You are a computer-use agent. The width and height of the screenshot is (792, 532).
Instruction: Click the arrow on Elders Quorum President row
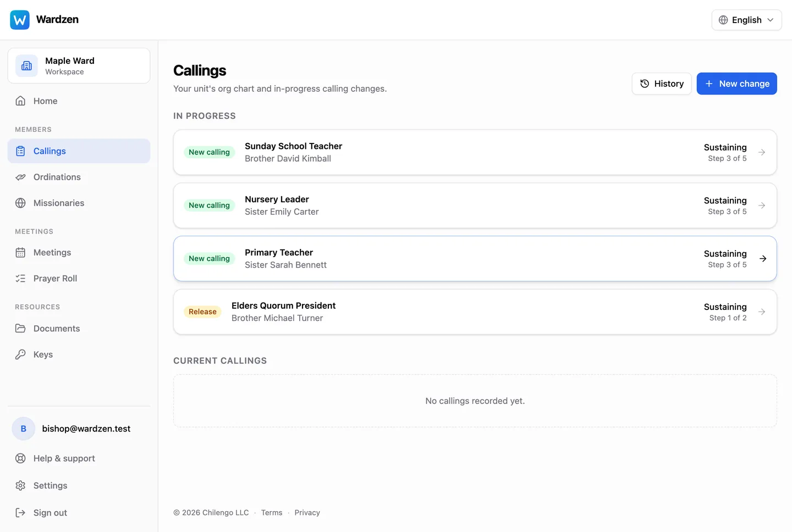[762, 312]
